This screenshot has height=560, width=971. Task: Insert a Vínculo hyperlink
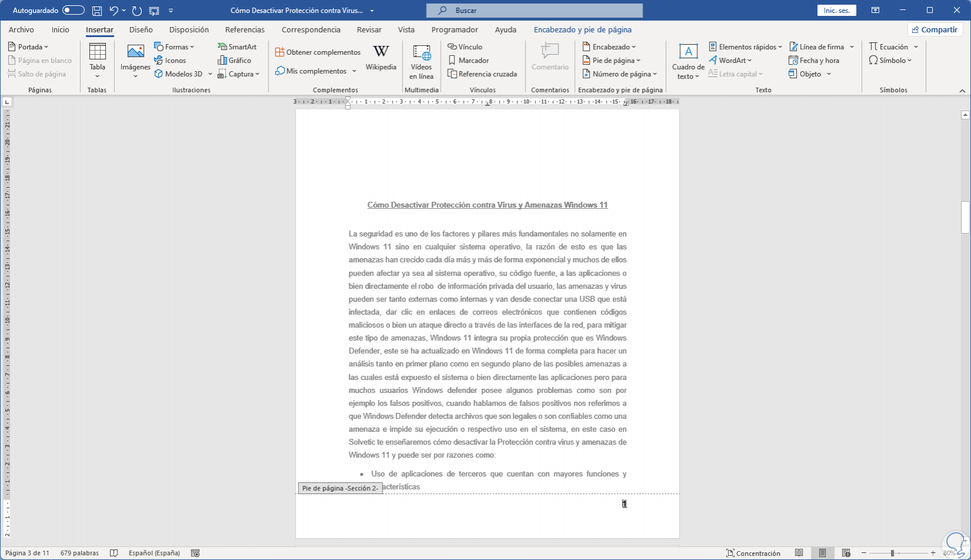(x=465, y=47)
